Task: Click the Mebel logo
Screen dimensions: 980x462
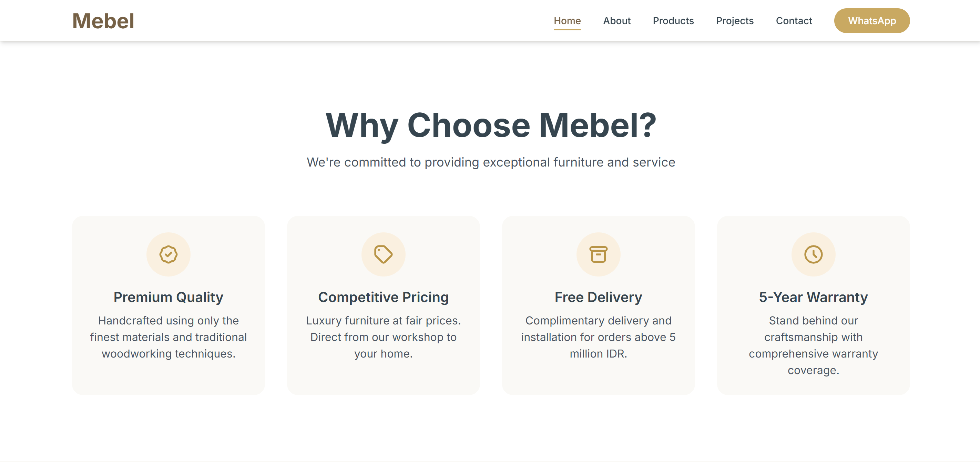Action: (103, 21)
